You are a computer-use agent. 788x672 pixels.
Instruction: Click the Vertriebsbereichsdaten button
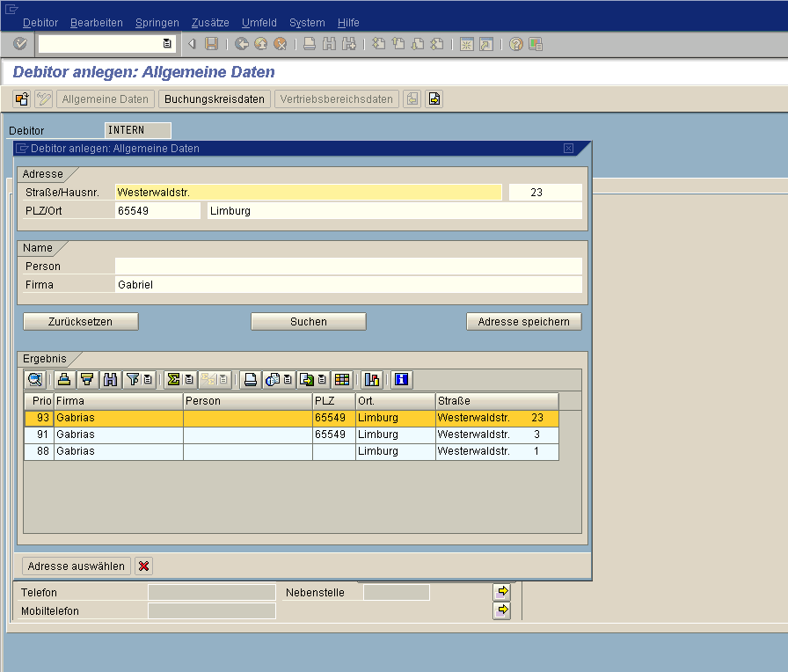click(x=337, y=99)
